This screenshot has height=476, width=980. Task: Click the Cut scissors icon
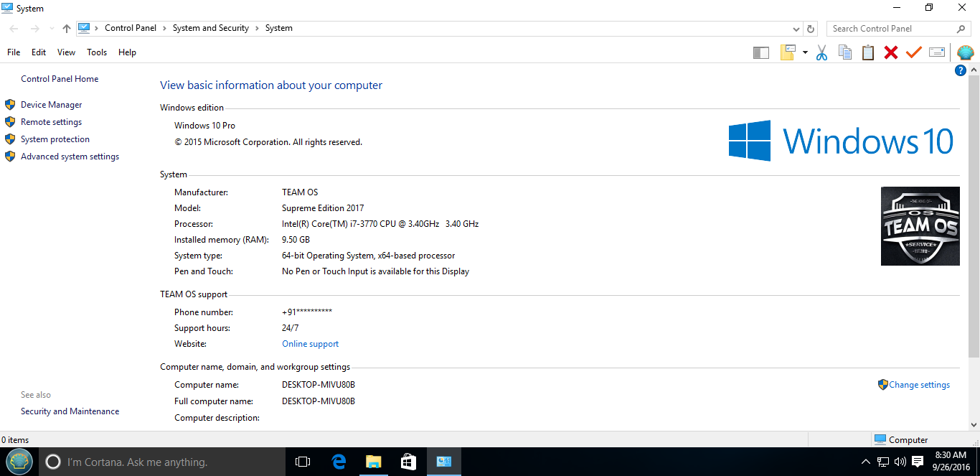(822, 52)
